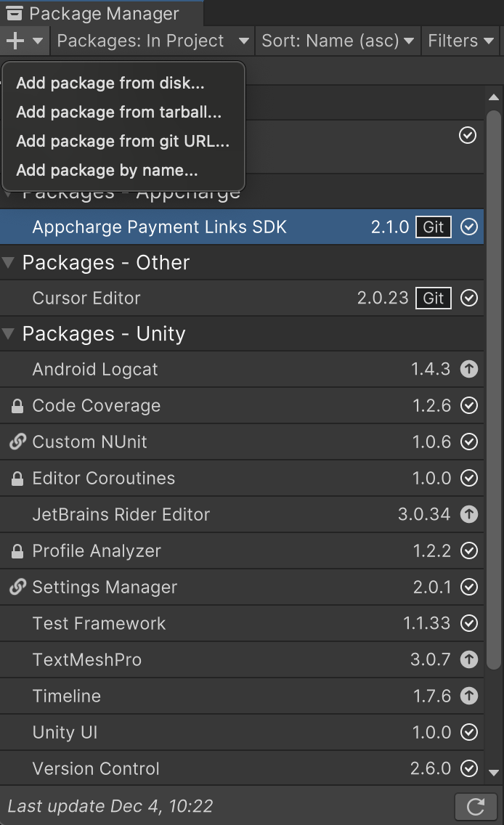Click installed checkmark for Test Framework
This screenshot has width=504, height=825.
pos(468,623)
